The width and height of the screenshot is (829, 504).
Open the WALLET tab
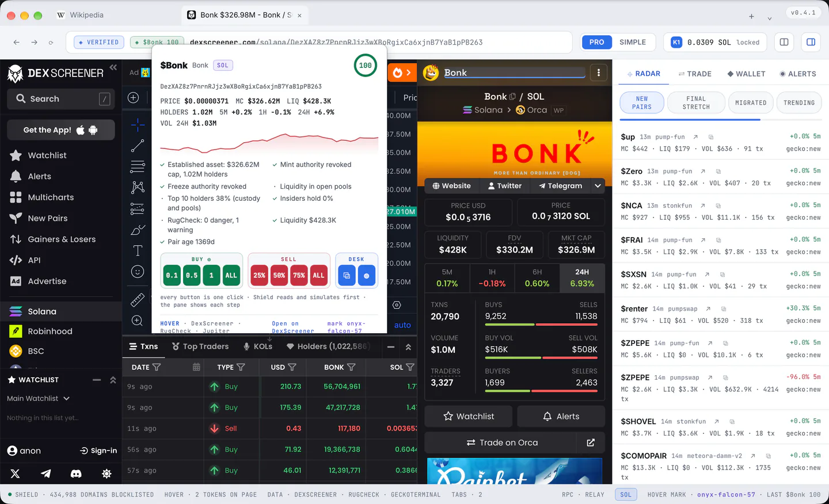[746, 74]
